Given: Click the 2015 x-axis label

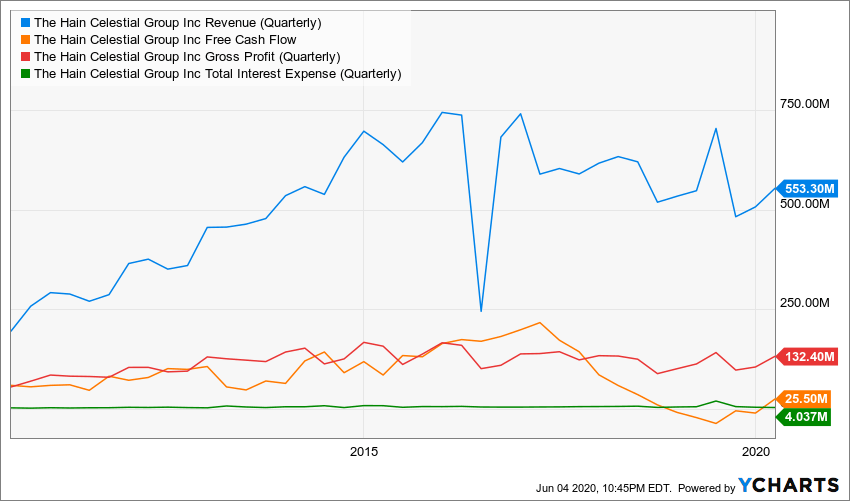Looking at the screenshot, I should (364, 451).
